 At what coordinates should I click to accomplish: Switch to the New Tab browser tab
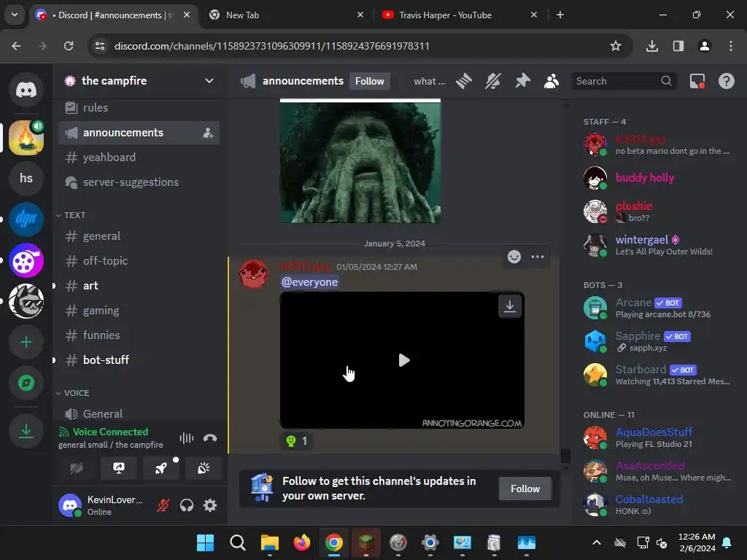click(286, 15)
